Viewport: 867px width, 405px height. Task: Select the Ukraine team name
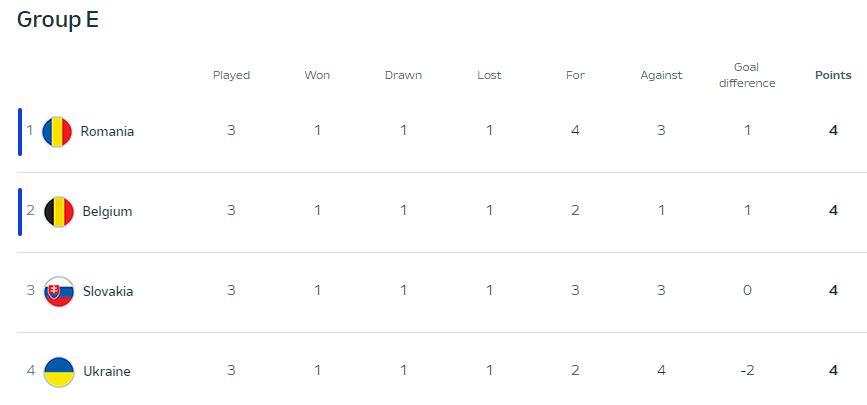(106, 371)
